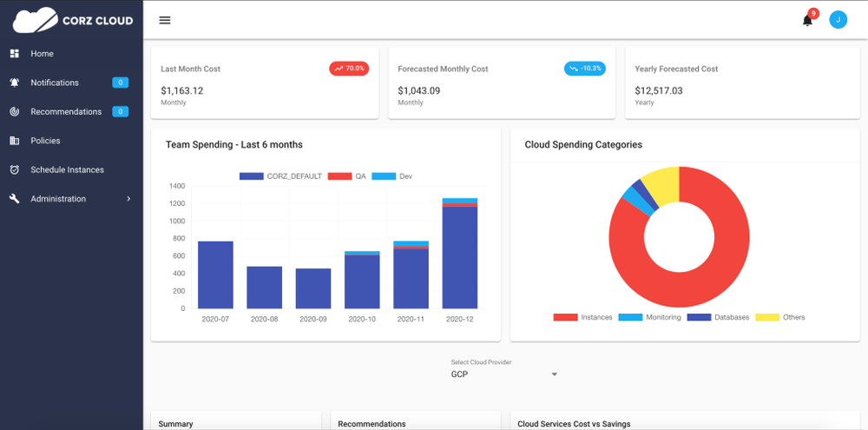Click the Recommendations radar icon

tap(15, 112)
